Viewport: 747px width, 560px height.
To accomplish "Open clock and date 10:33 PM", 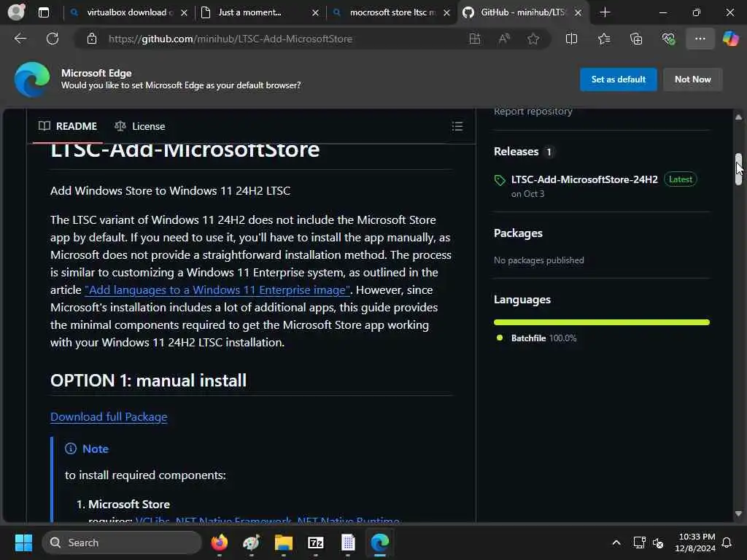I will pyautogui.click(x=694, y=542).
